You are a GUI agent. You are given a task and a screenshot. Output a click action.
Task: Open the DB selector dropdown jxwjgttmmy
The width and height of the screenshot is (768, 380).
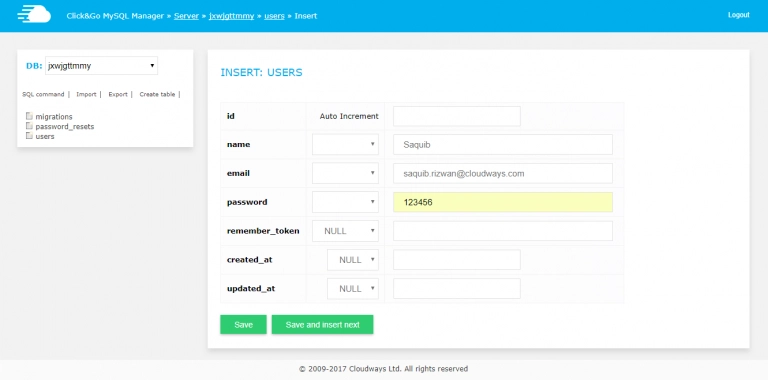[x=101, y=66]
